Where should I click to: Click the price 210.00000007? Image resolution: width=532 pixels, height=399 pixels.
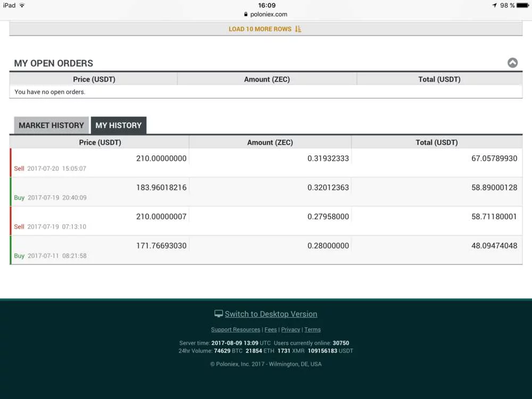(x=161, y=217)
